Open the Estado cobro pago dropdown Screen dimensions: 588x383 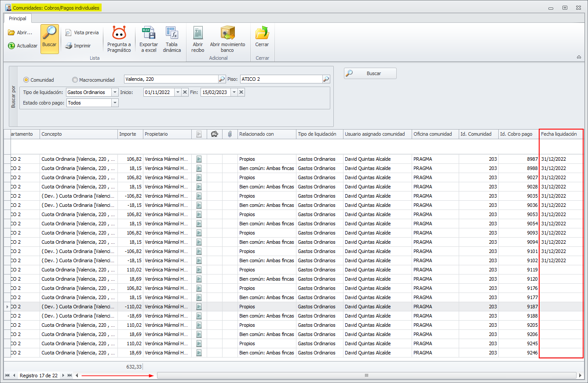pyautogui.click(x=115, y=103)
